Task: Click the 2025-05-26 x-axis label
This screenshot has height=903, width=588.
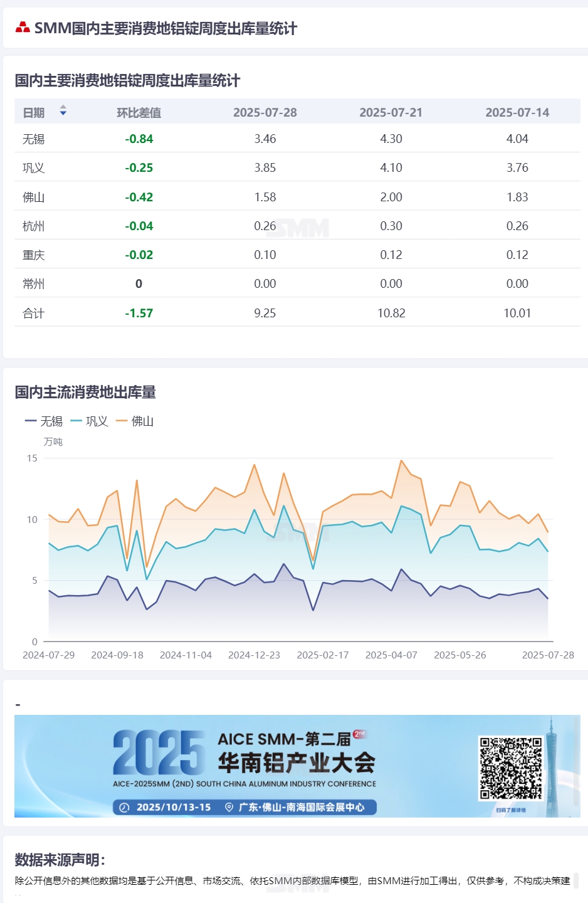Action: coord(460,655)
